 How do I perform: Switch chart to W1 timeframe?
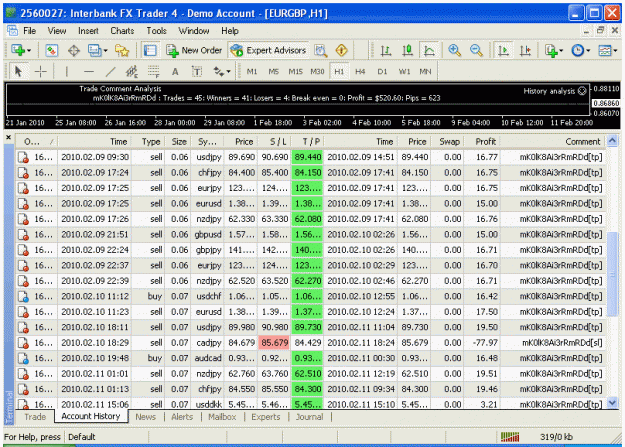(x=404, y=72)
